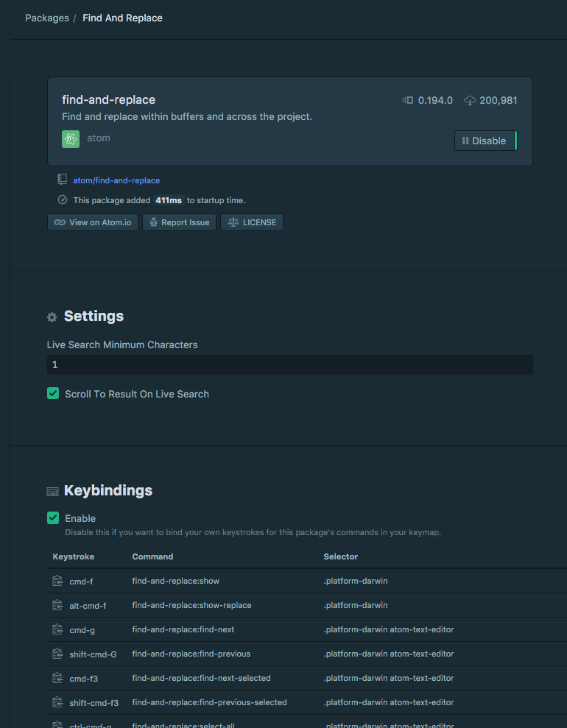
Task: Click copy icon beside shift-cmd-G keystroke
Action: tap(57, 654)
